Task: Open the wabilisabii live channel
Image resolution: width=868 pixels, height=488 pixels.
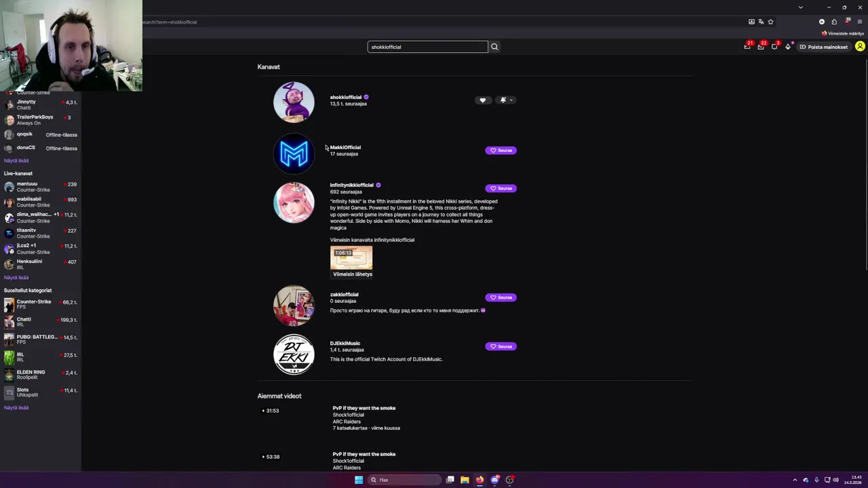Action: coord(41,202)
